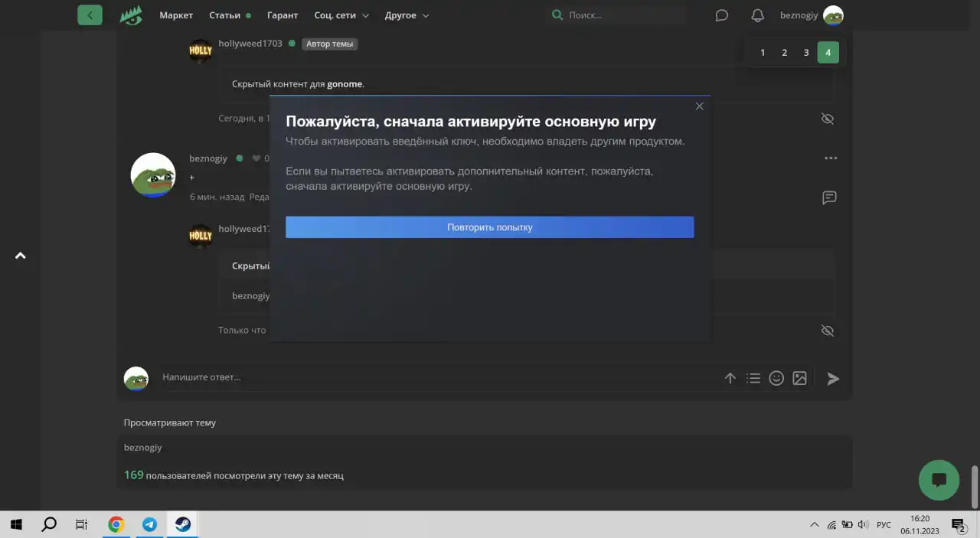Open Task View on the taskbar
Screen dimensions: 980x538
tap(81, 524)
